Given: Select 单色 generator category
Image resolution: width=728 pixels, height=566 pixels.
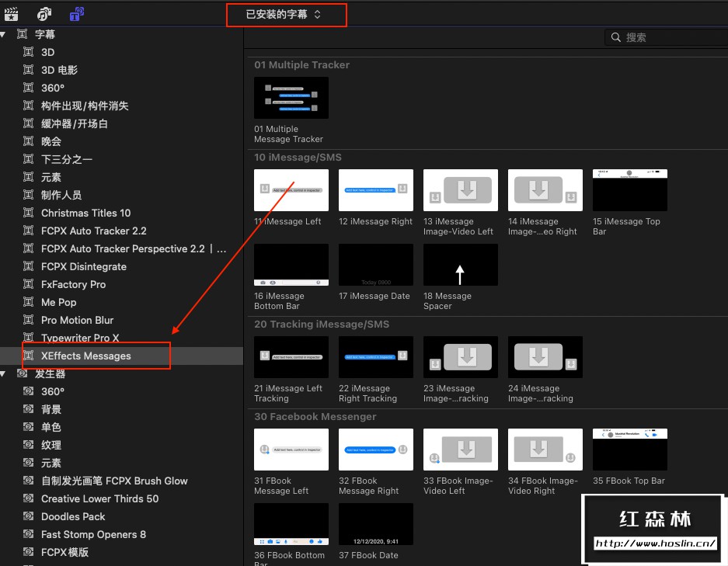Looking at the screenshot, I should tap(51, 427).
